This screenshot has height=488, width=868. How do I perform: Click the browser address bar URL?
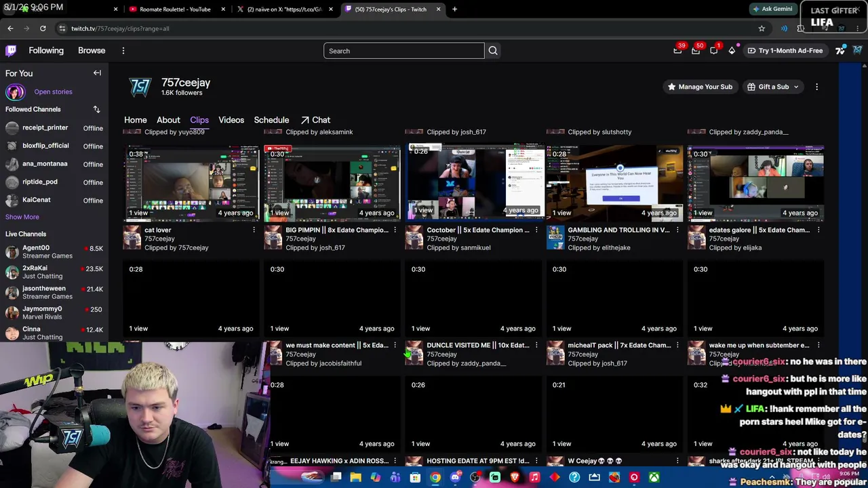click(x=121, y=28)
